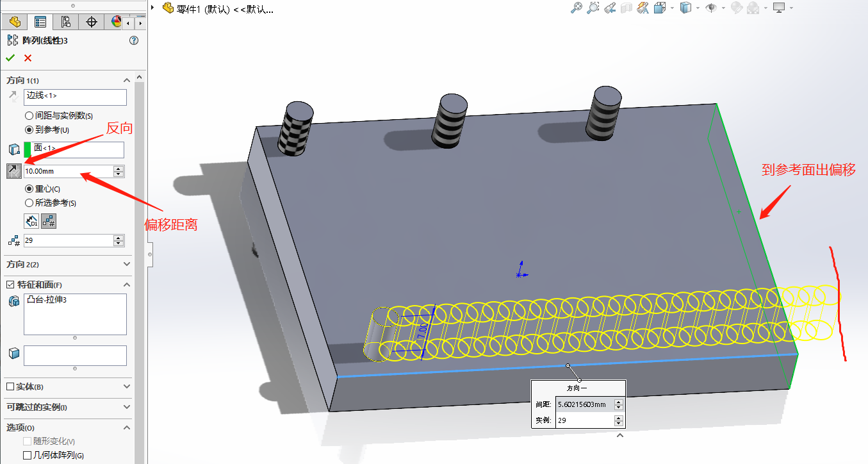This screenshot has width=868, height=464.
Task: Open the Hide/Show Items dropdown arrow
Action: point(723,8)
